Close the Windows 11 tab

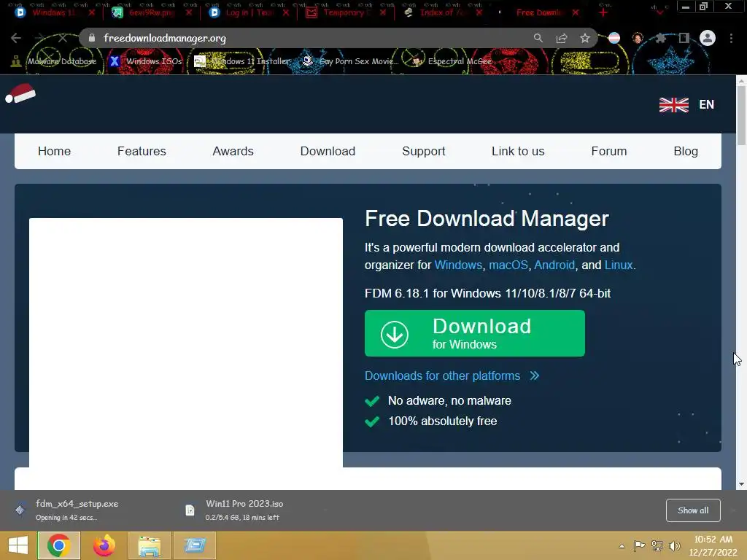(x=91, y=12)
